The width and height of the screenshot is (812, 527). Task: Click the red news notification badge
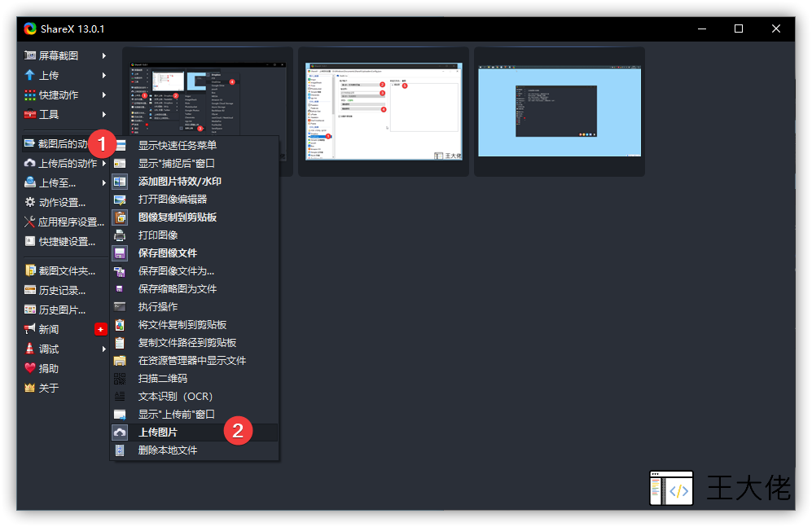coord(100,329)
